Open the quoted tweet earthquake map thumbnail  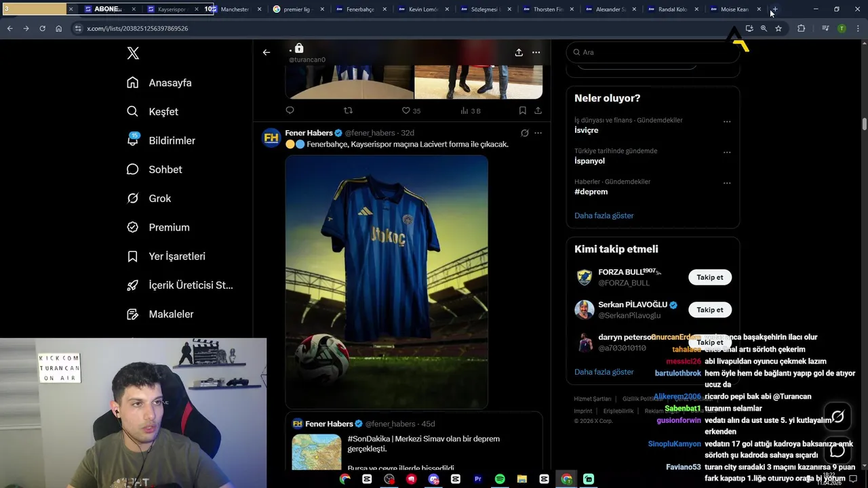[x=317, y=452]
